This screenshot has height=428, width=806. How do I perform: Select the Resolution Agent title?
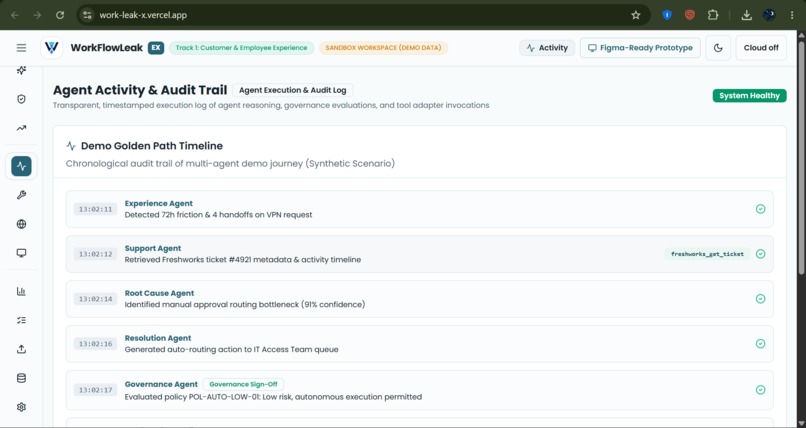[x=158, y=338]
